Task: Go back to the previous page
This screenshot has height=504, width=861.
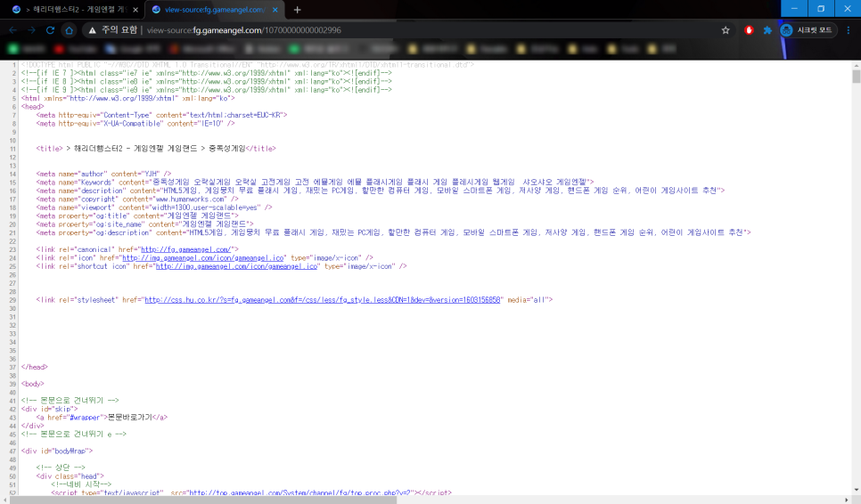Action: 13,30
